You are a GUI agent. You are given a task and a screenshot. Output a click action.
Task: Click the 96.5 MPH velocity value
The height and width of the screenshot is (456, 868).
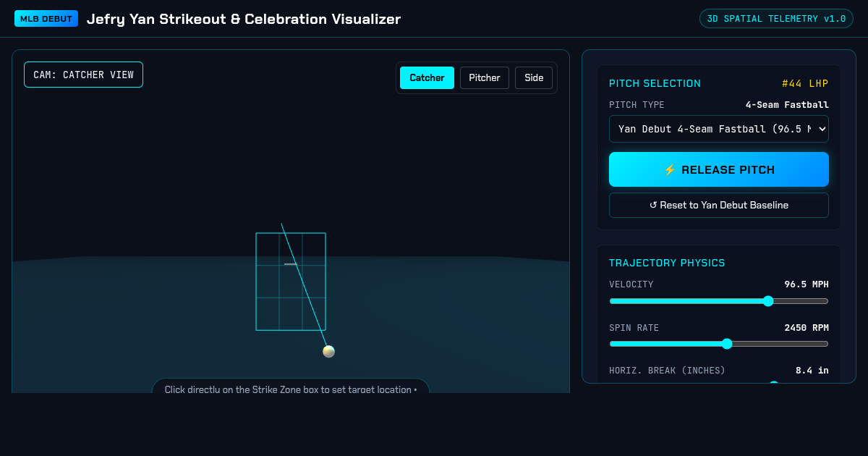(x=807, y=284)
